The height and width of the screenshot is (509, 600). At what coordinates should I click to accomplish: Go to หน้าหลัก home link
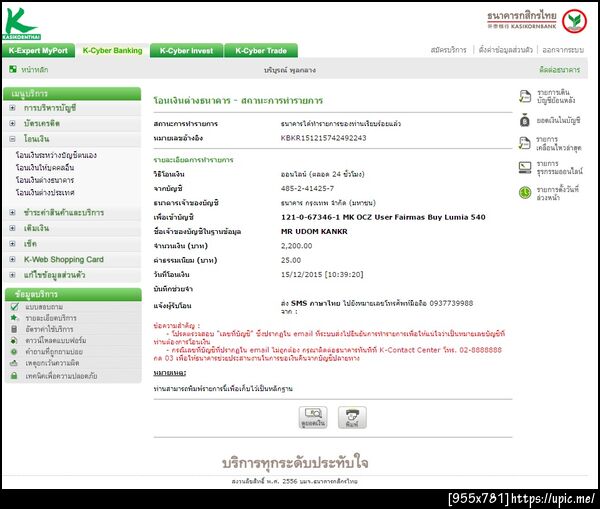point(34,70)
